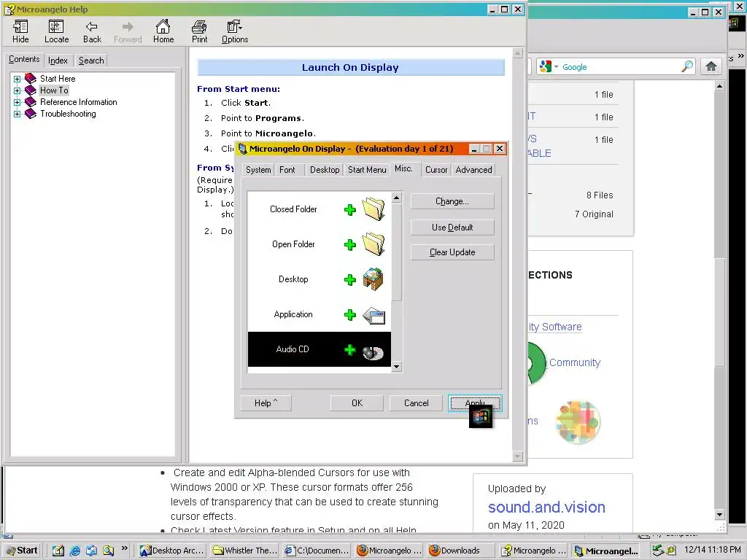The width and height of the screenshot is (747, 560).
Task: Expand the Start Here tree node
Action: [18, 79]
